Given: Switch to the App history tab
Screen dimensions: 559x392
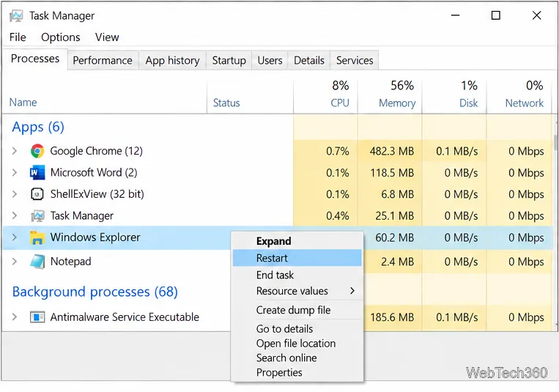Looking at the screenshot, I should [x=173, y=60].
